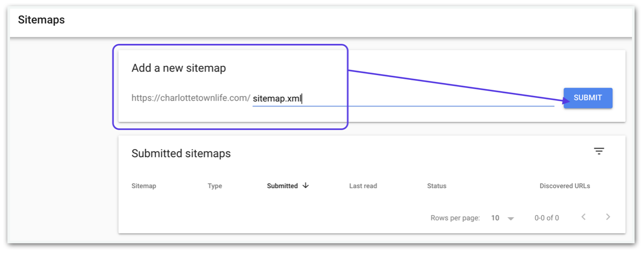Click the 'Submitted sitemaps' heading
The width and height of the screenshot is (644, 253).
(181, 154)
